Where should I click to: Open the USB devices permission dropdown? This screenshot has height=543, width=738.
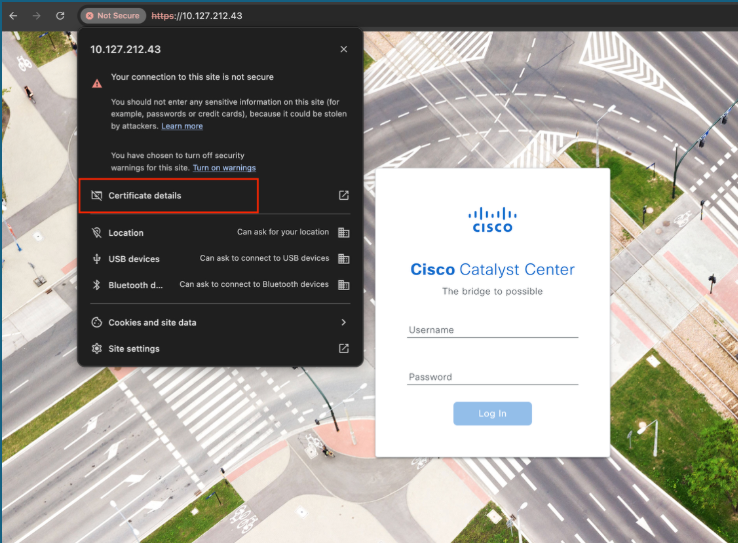[265, 258]
